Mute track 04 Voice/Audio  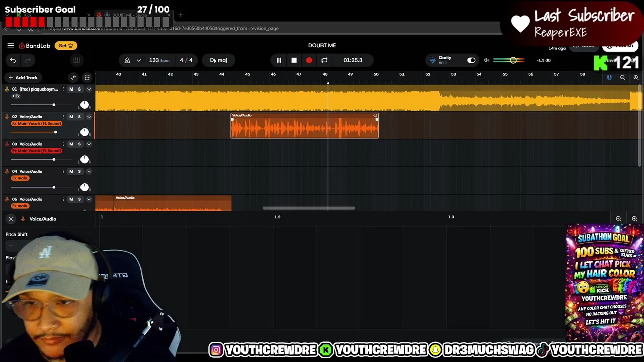[x=71, y=171]
